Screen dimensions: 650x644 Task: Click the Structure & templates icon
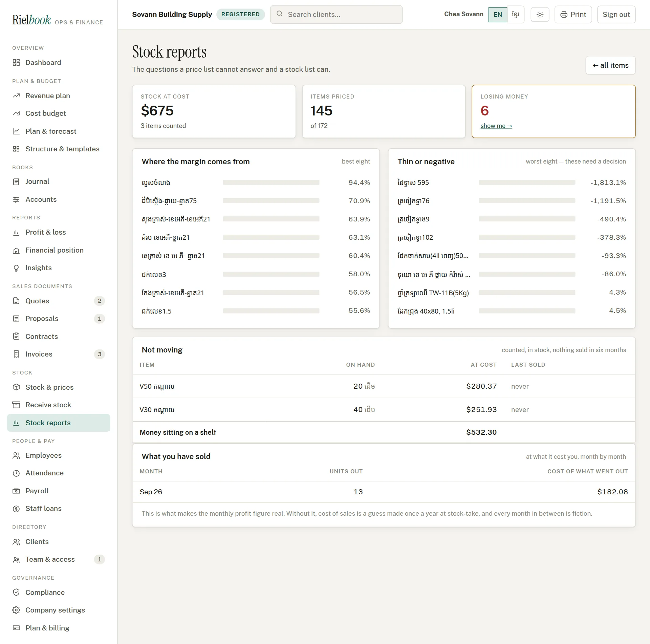coord(16,149)
